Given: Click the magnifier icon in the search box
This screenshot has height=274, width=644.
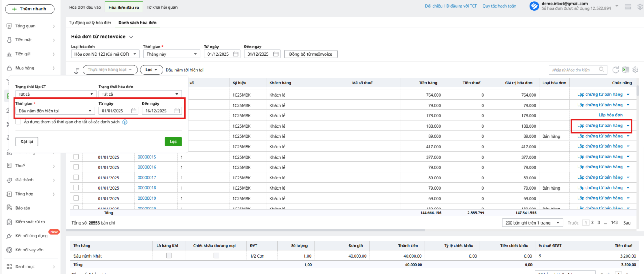Looking at the screenshot, I should tap(601, 70).
